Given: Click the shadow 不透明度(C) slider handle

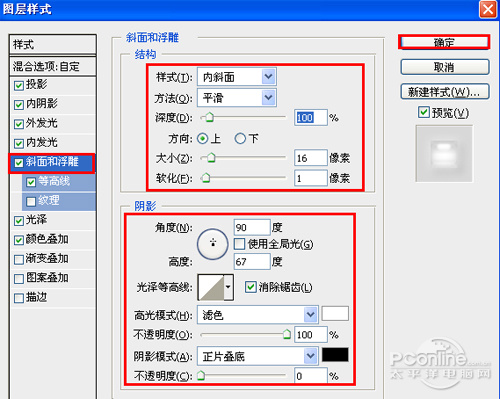Looking at the screenshot, I should point(201,376).
